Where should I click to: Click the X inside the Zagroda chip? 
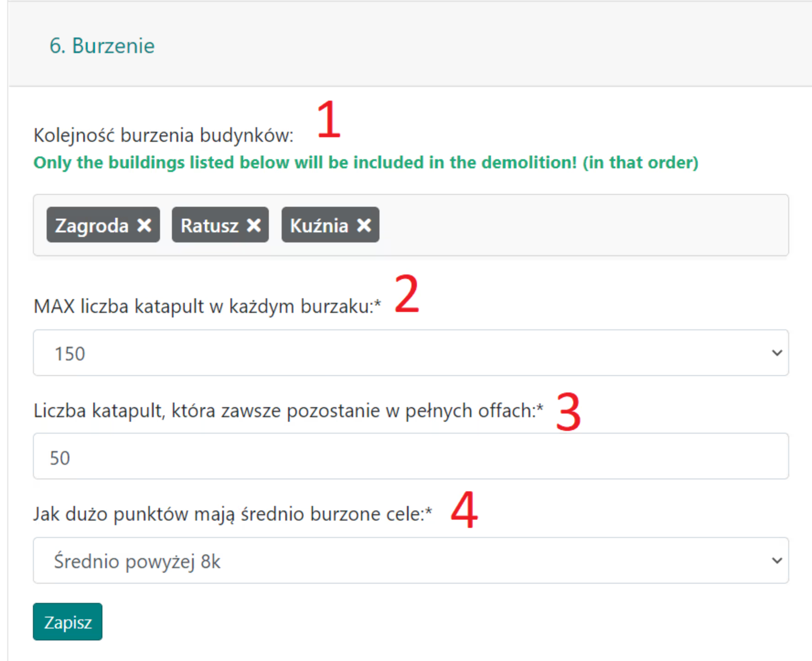click(x=144, y=225)
